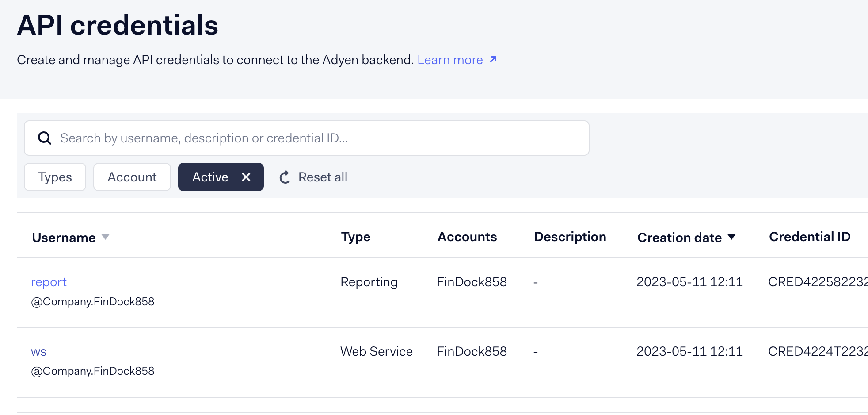
Task: Select the FinDock858 account for report
Action: click(472, 282)
